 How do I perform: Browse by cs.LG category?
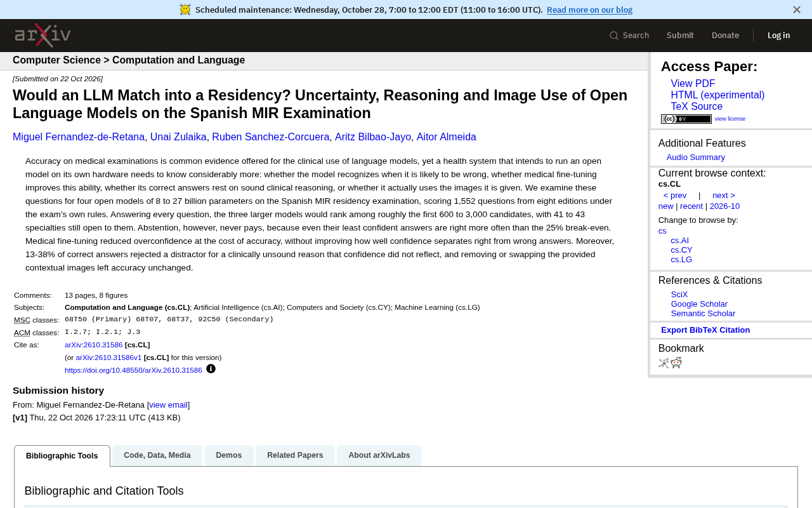[x=681, y=260]
